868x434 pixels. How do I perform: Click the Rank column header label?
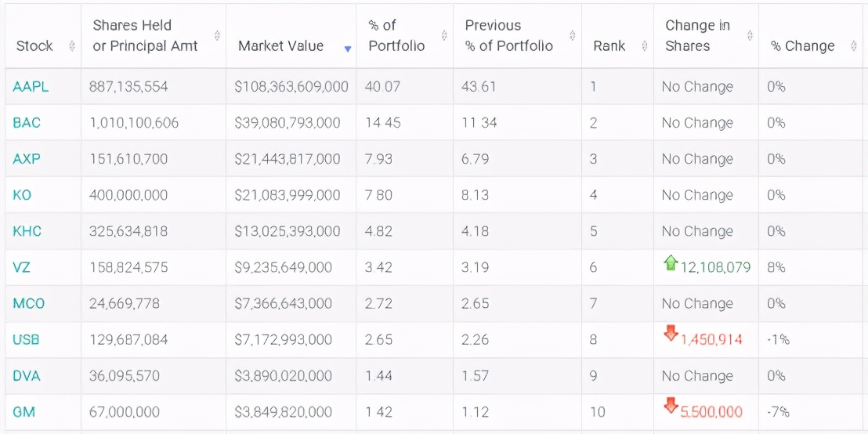tap(609, 46)
